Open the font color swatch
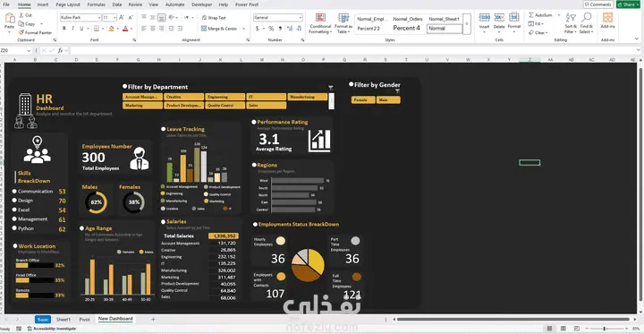This screenshot has height=334, width=644. point(125,29)
